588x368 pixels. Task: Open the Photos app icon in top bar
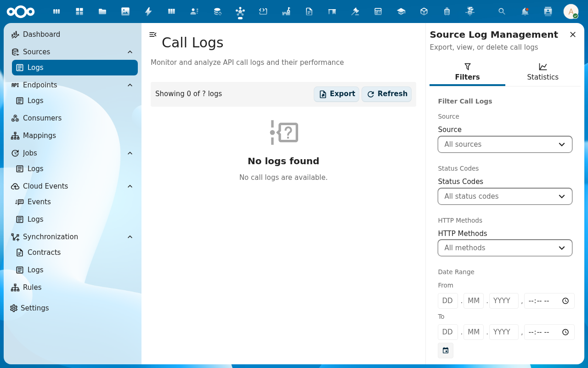(125, 11)
